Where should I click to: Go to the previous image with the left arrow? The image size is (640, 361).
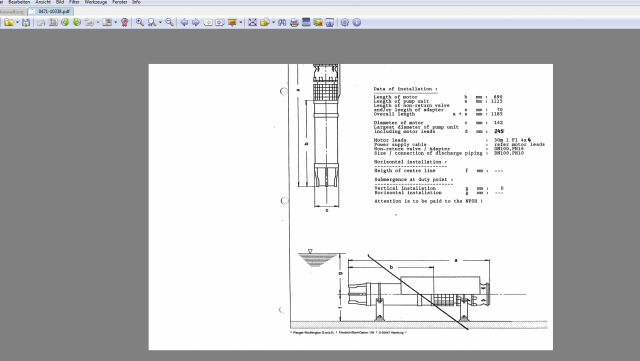coord(184,22)
